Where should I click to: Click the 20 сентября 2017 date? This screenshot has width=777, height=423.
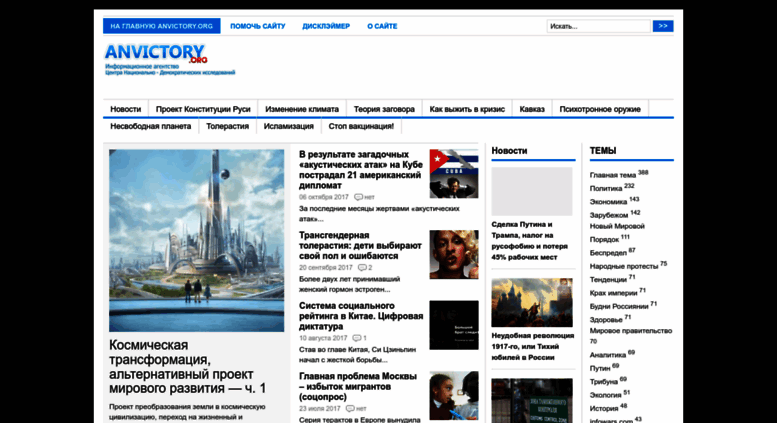(326, 267)
